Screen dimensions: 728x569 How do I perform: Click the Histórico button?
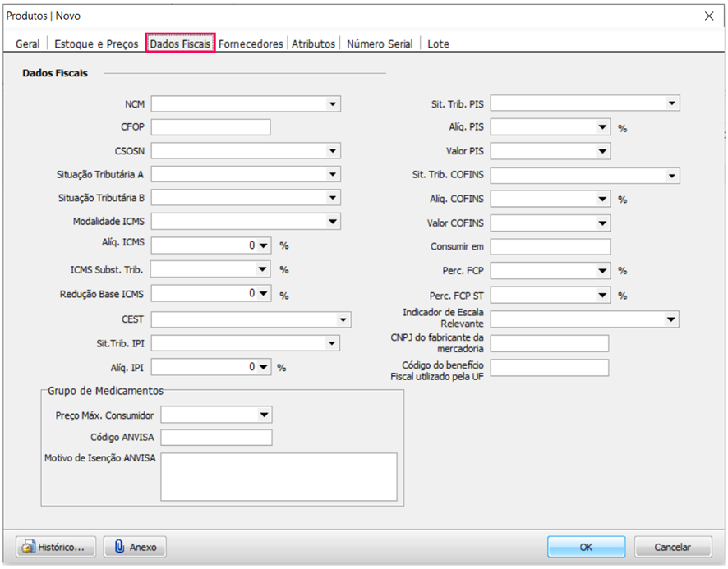56,547
